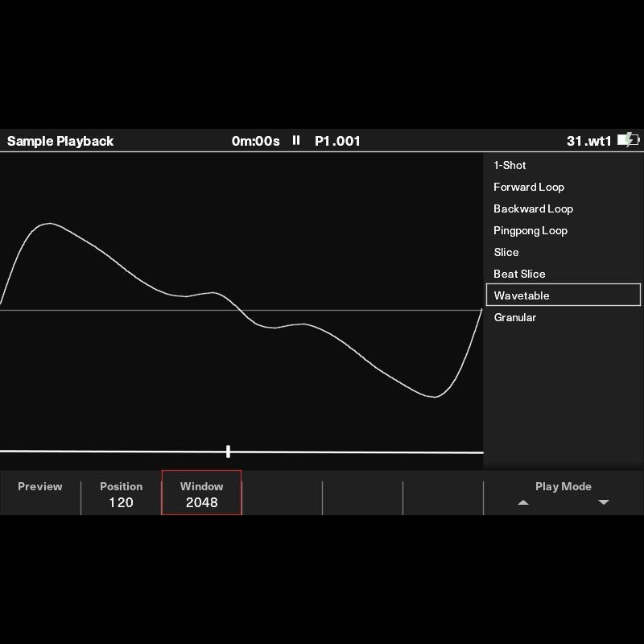The image size is (644, 644).
Task: Click the Sample Playback title
Action: (x=60, y=142)
